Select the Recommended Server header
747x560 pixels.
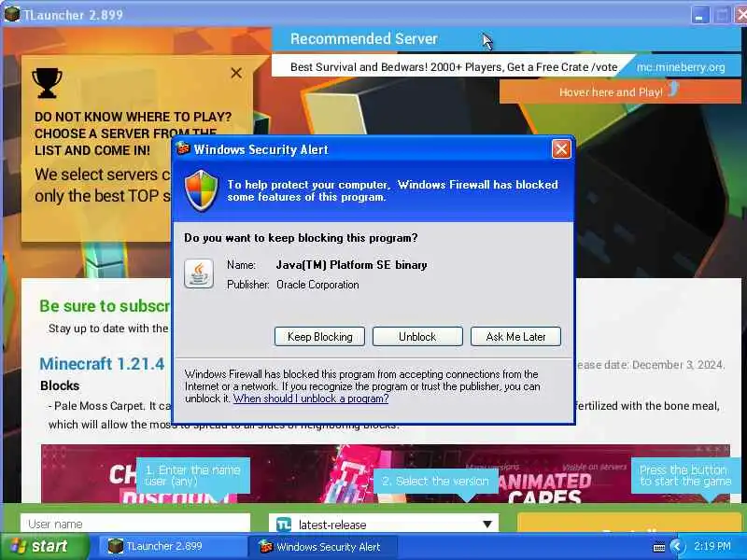point(364,39)
